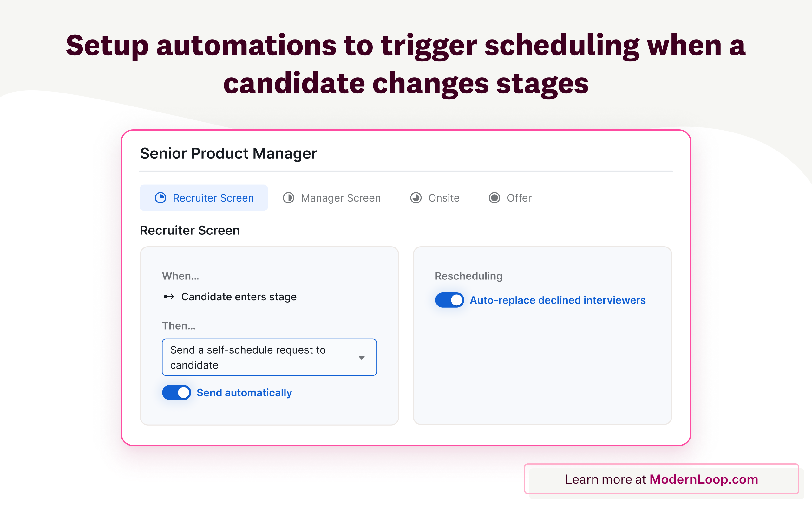Click the arrow icon beside Candidate enters stage
Screen dimensions: 812x507
point(169,297)
